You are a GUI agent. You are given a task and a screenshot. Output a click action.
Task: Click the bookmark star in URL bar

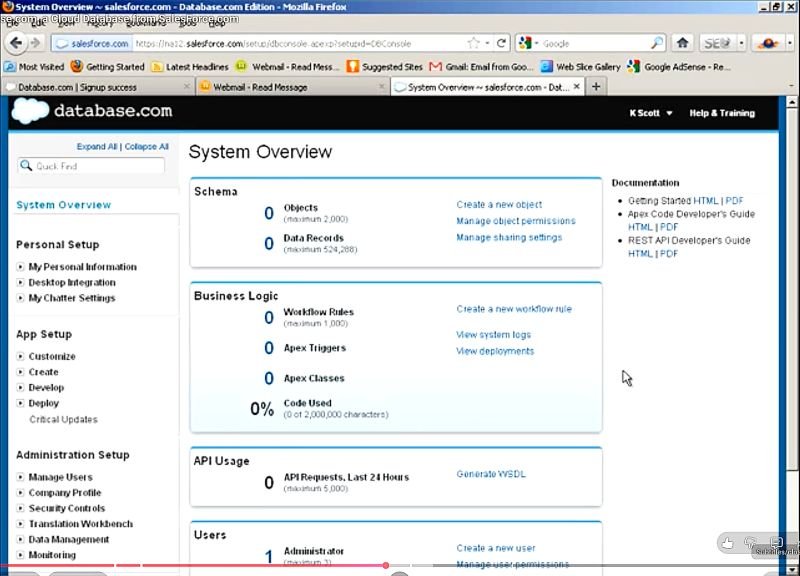click(474, 43)
